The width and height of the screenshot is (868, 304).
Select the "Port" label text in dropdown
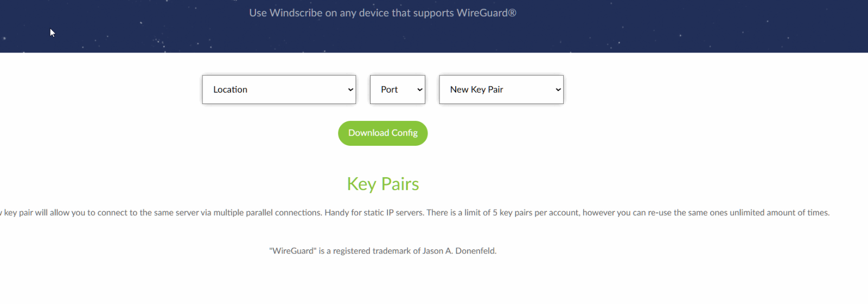tap(389, 89)
